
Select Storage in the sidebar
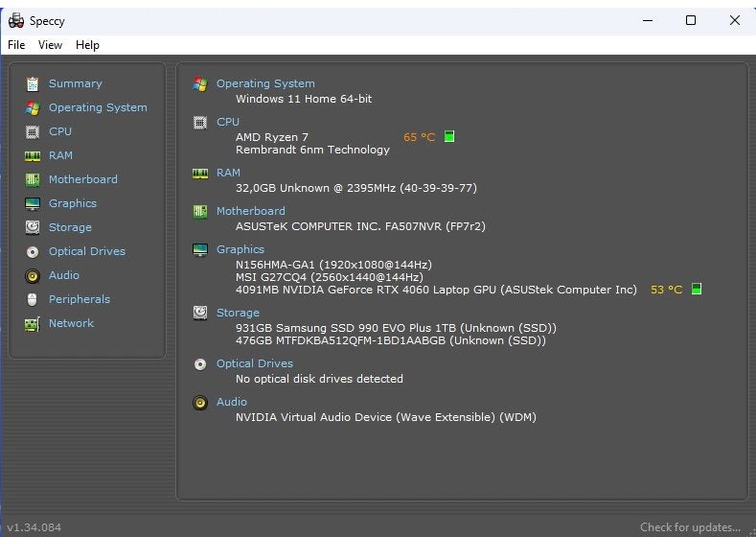click(70, 227)
